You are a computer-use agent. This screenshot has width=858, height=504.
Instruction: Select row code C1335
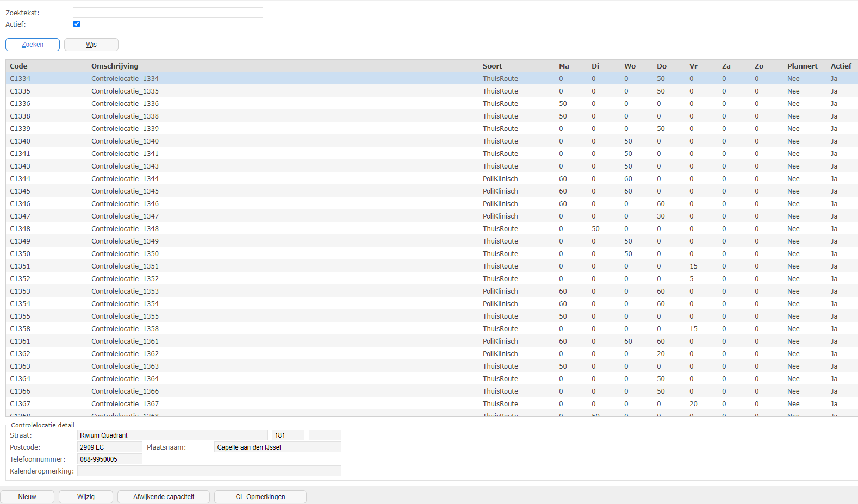(432, 91)
